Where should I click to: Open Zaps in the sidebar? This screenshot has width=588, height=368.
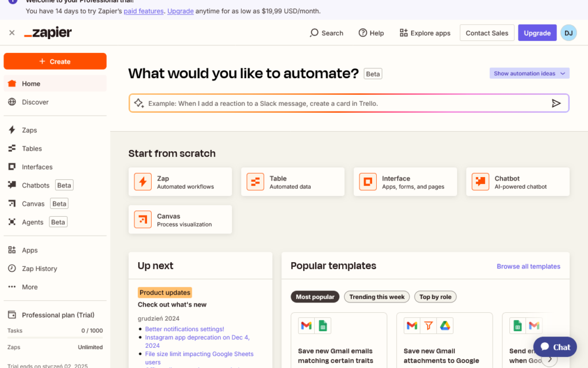(x=55, y=130)
